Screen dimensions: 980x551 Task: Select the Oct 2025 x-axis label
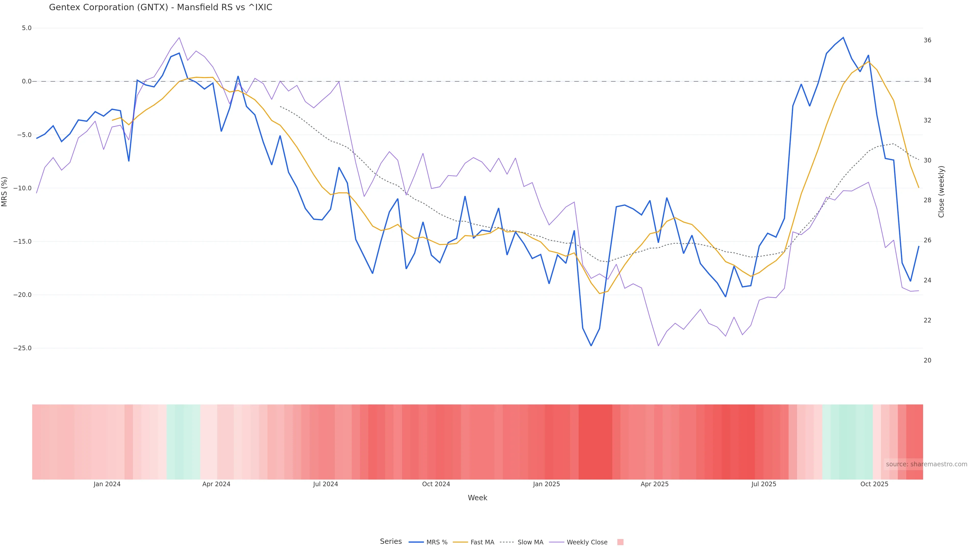(x=874, y=484)
